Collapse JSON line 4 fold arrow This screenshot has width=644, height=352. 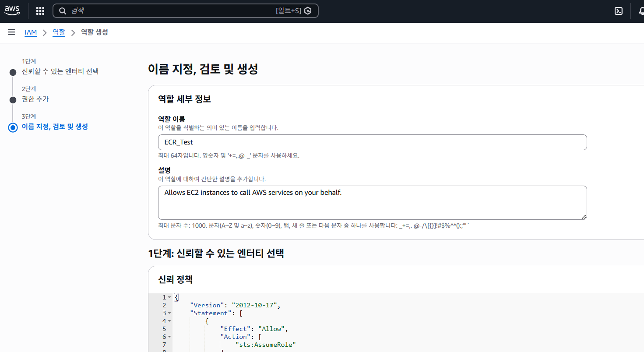169,321
